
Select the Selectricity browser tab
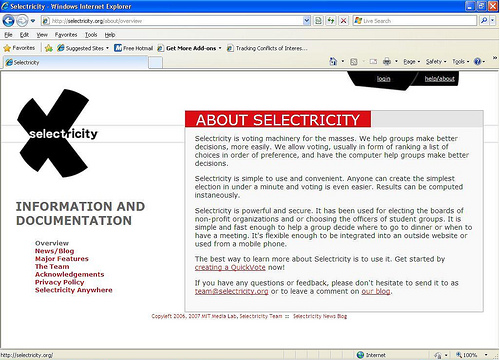(75, 62)
